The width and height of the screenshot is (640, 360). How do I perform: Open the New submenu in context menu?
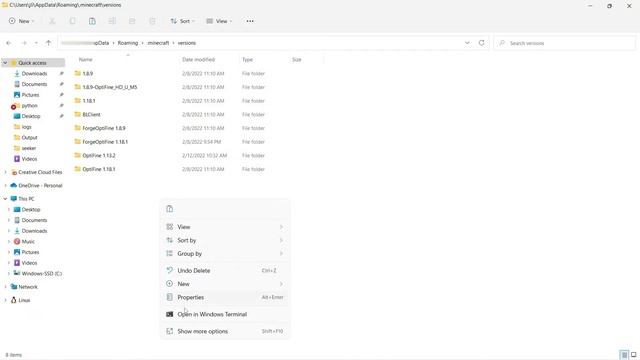click(225, 284)
